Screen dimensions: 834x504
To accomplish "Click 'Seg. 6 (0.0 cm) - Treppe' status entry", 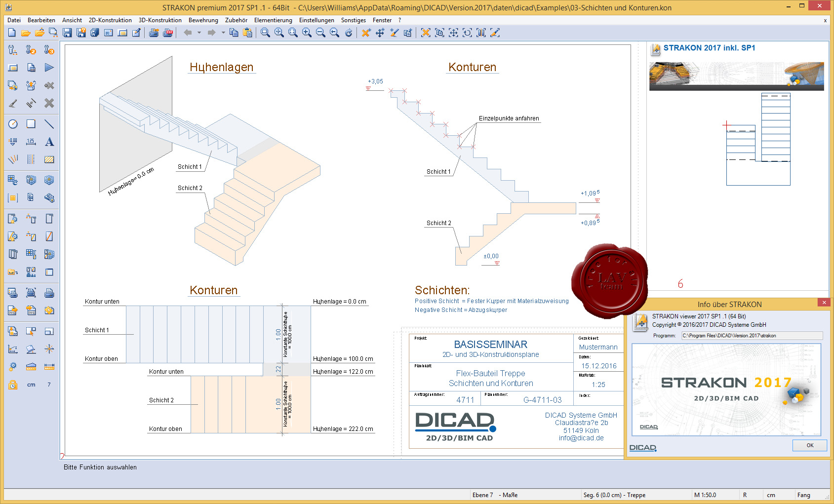I will coord(614,495).
